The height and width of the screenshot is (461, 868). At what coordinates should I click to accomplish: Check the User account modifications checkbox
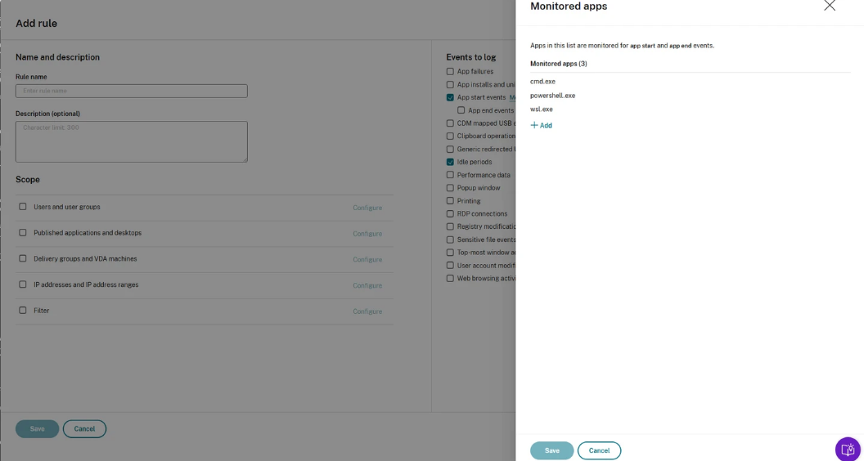(450, 266)
